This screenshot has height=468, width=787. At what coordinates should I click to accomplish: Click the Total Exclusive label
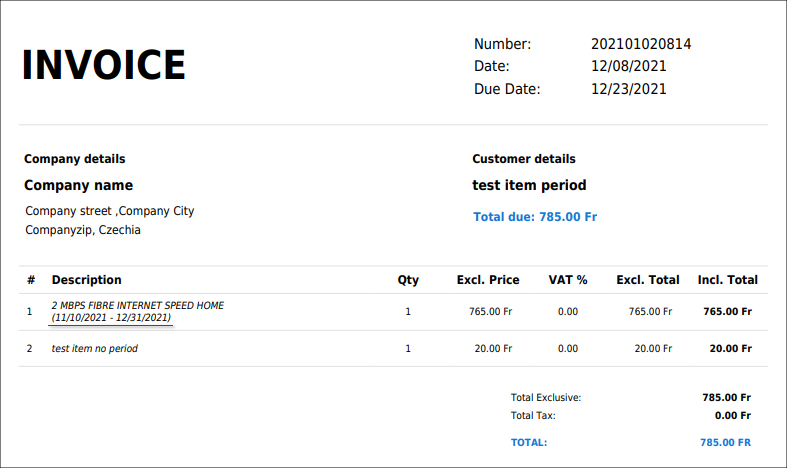tap(545, 397)
